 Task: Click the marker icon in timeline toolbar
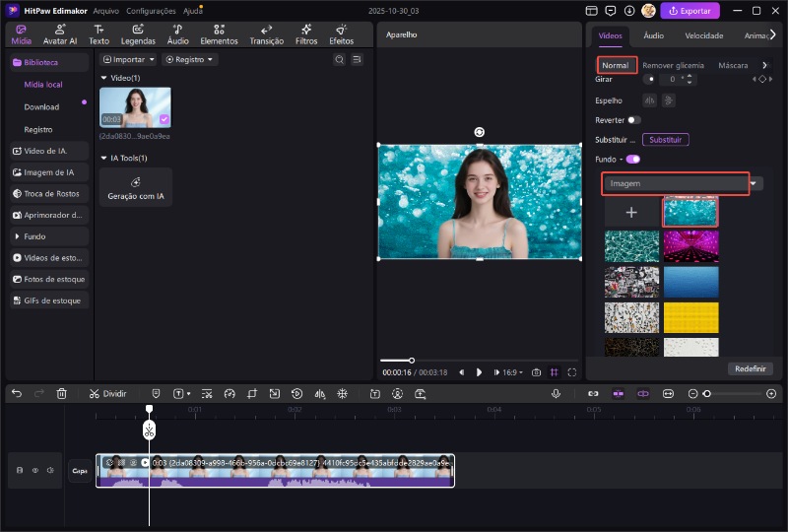(156, 394)
